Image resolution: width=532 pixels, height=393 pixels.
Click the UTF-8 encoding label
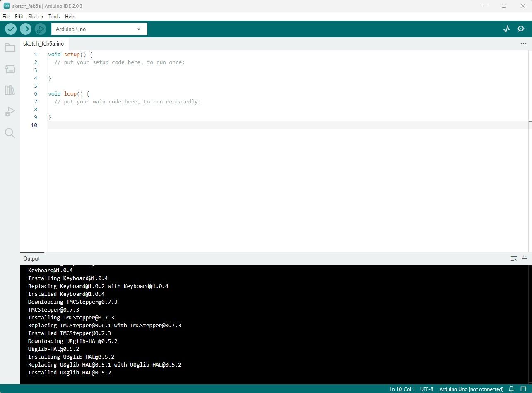[x=426, y=389]
